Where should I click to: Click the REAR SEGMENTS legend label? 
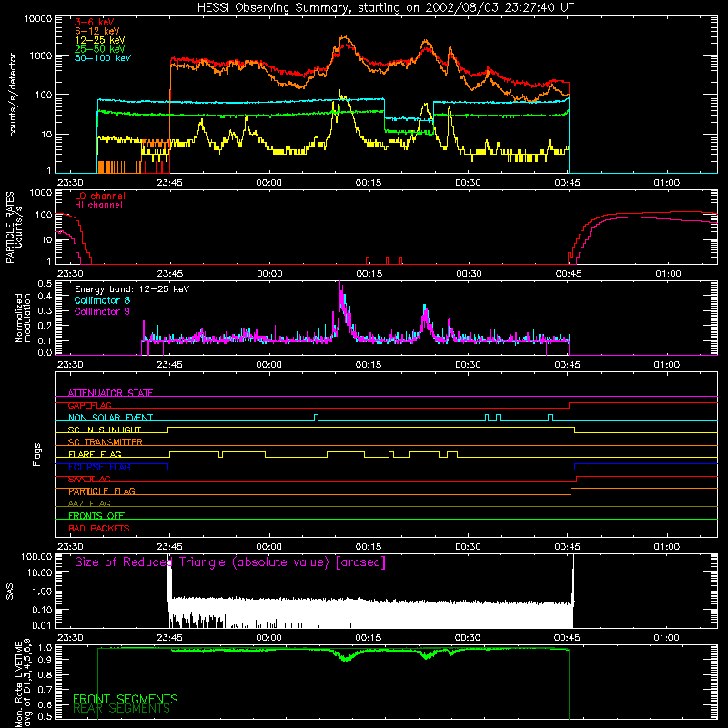point(121,709)
